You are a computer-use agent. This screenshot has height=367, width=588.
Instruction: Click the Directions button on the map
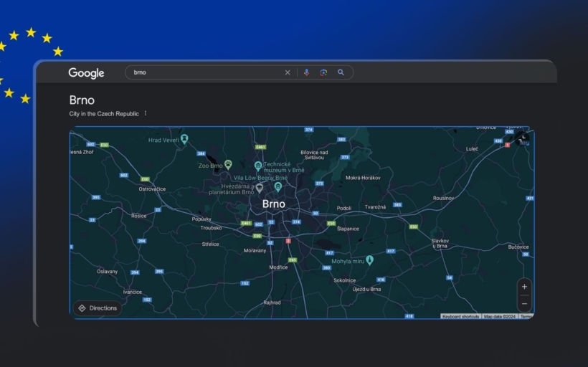click(98, 308)
